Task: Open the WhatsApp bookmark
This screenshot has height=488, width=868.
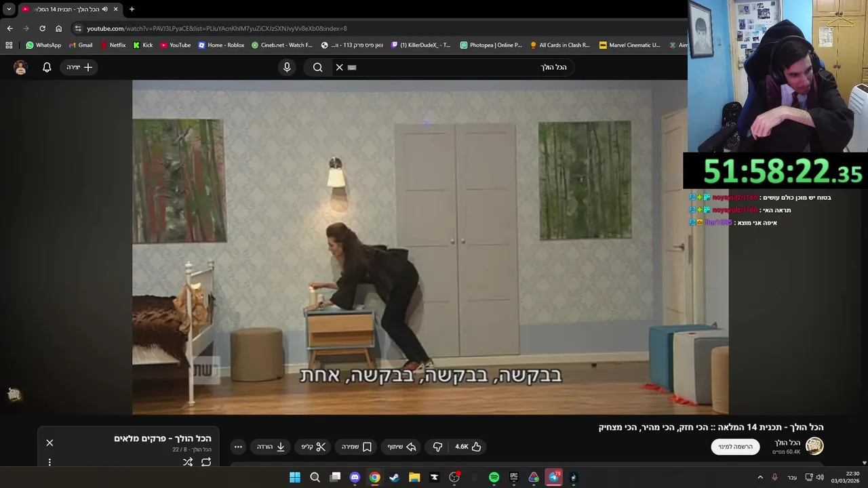Action: point(43,45)
